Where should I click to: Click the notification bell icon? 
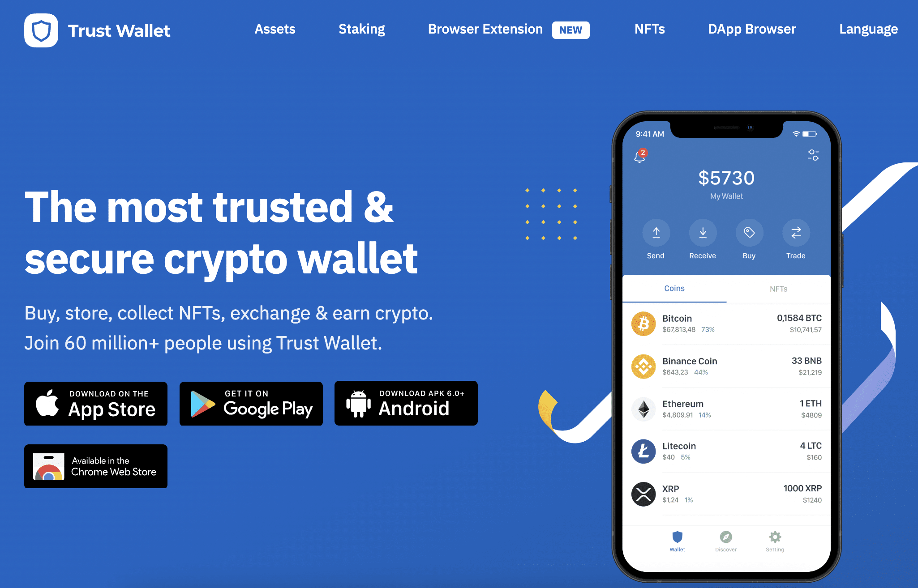tap(639, 155)
